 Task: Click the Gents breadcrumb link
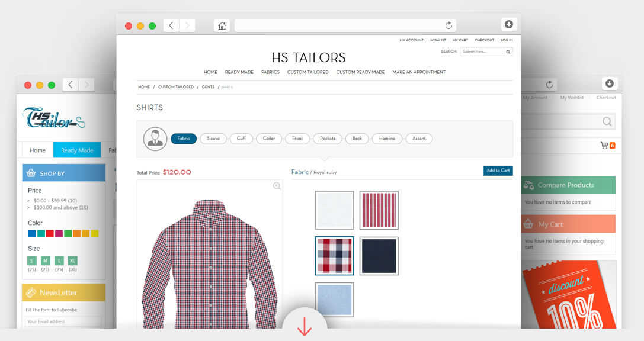(x=208, y=87)
